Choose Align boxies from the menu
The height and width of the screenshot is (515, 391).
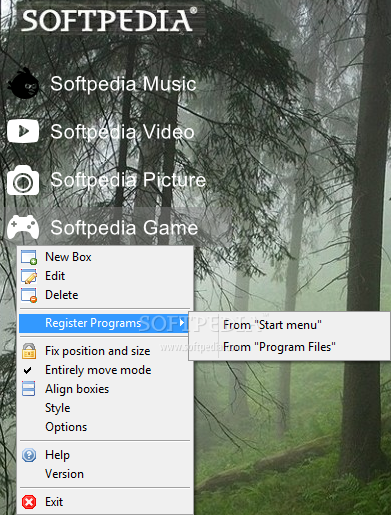coord(105,389)
